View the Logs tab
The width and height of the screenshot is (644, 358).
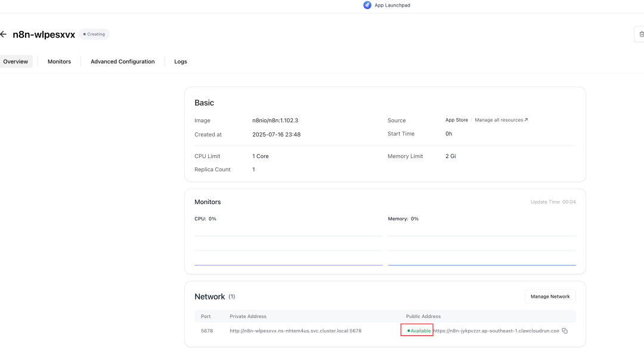180,61
